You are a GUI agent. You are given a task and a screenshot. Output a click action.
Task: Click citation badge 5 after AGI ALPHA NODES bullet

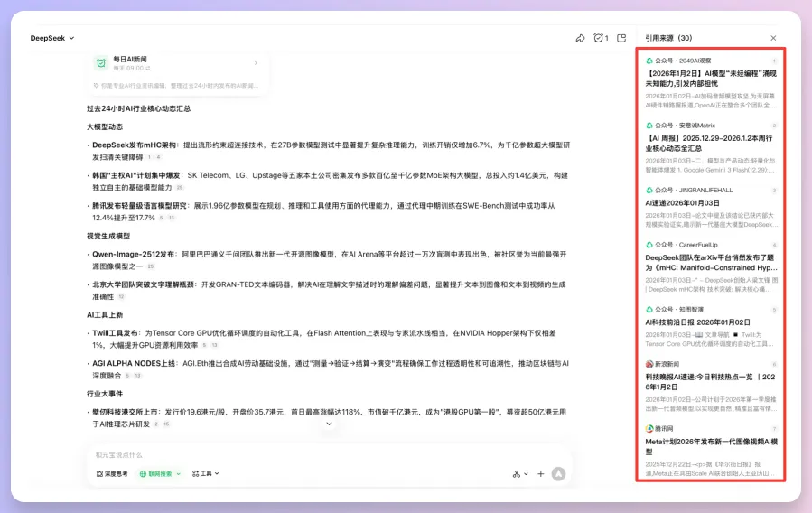127,376
